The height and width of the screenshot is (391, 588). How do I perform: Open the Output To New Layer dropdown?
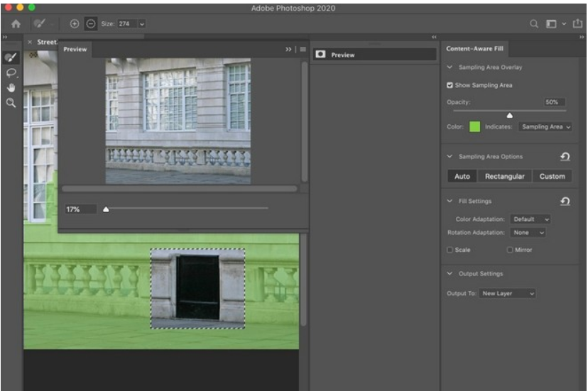point(507,293)
